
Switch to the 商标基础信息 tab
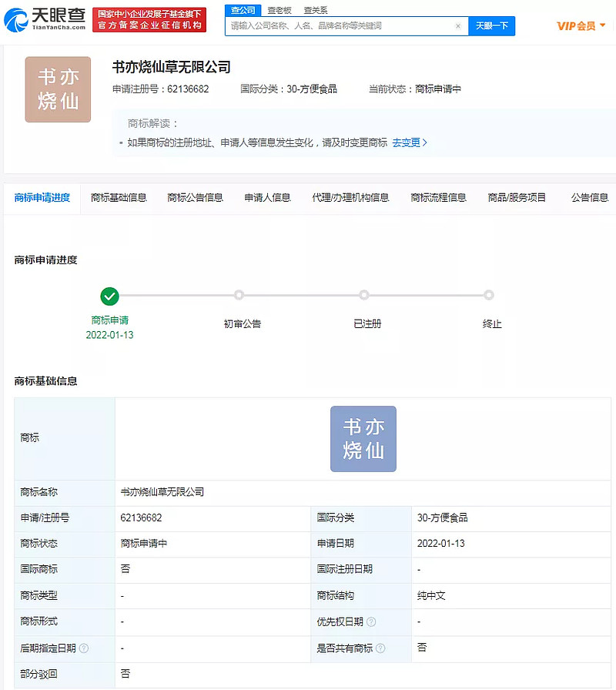coord(119,198)
